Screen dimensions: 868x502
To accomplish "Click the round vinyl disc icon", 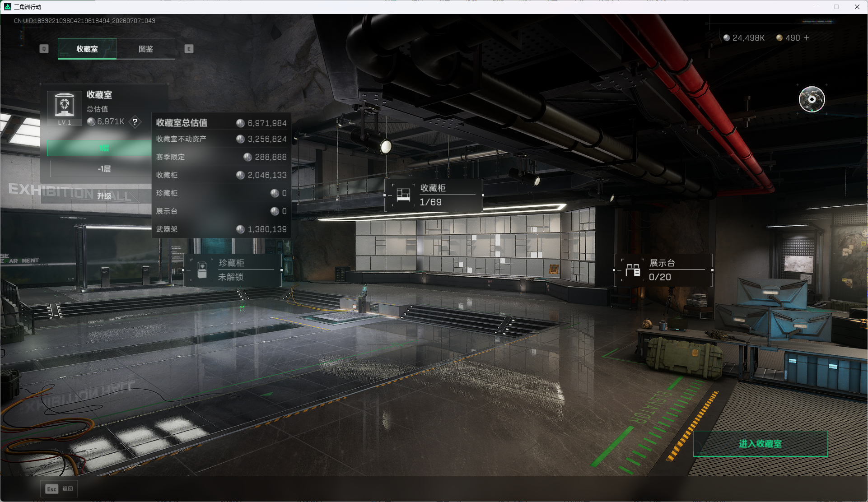I will (812, 99).
